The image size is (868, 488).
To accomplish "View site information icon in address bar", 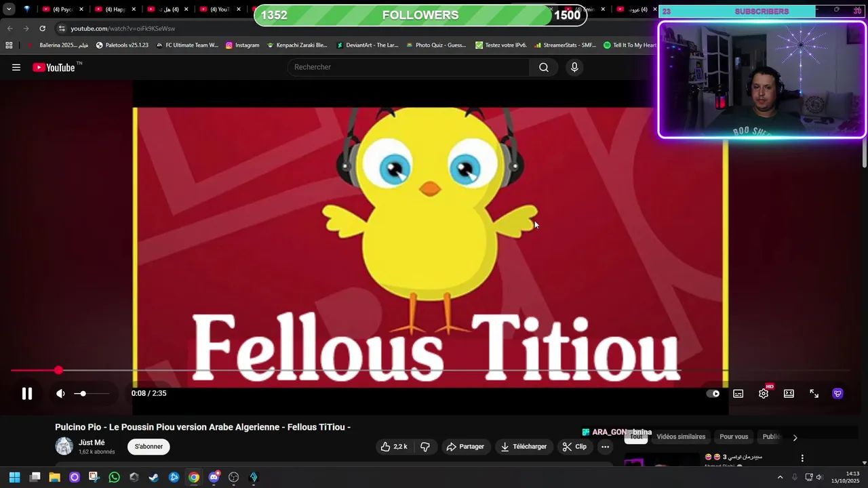I will pos(62,28).
